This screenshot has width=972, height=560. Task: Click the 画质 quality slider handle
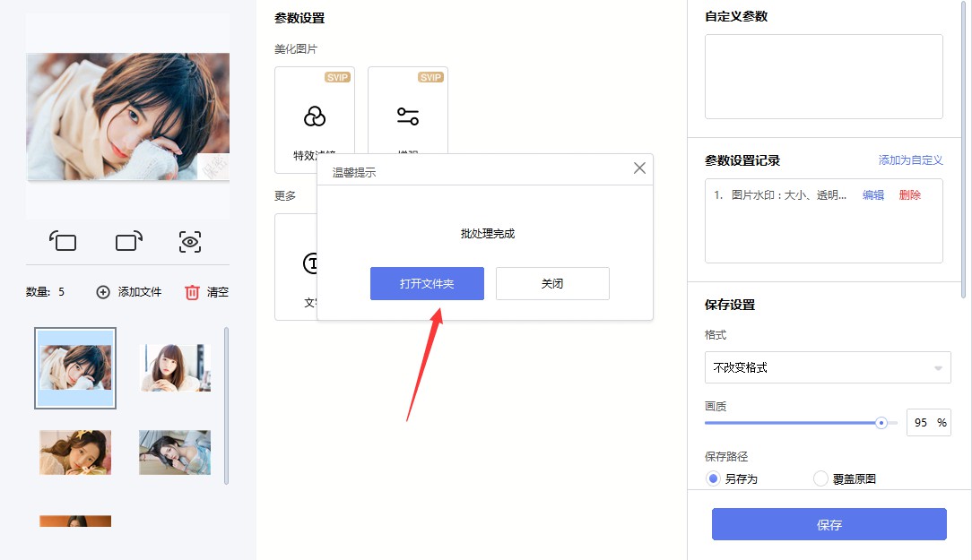[x=881, y=423]
